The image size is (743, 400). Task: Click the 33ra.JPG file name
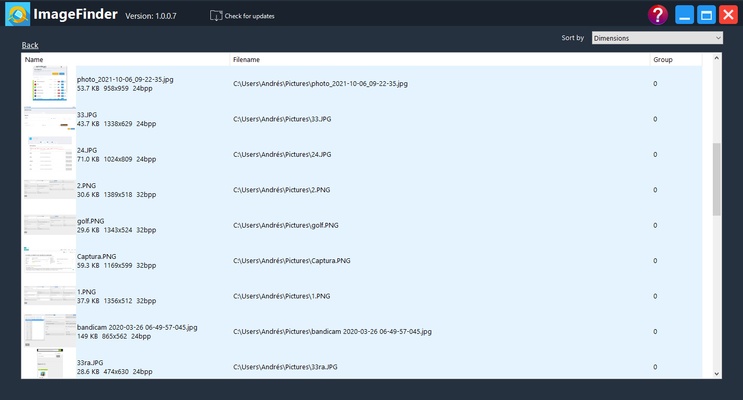[x=90, y=363]
